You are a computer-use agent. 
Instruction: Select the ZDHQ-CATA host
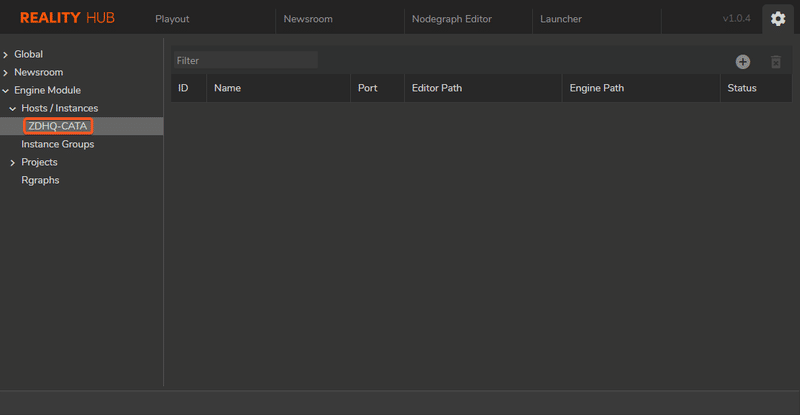(58, 126)
